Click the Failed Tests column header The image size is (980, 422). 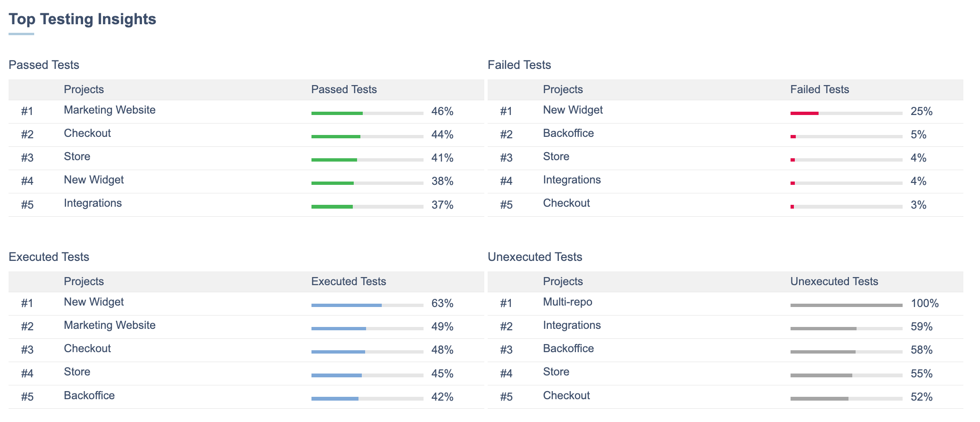[x=820, y=90]
